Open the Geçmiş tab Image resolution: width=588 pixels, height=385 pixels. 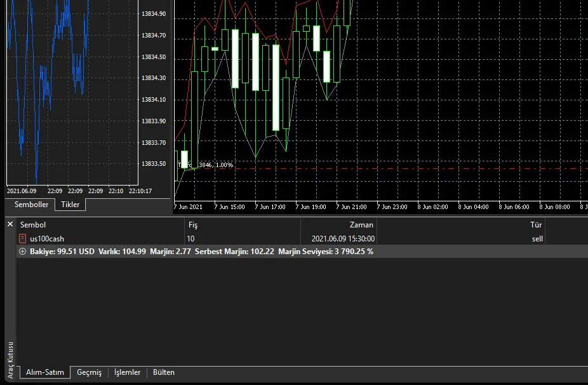(x=90, y=372)
